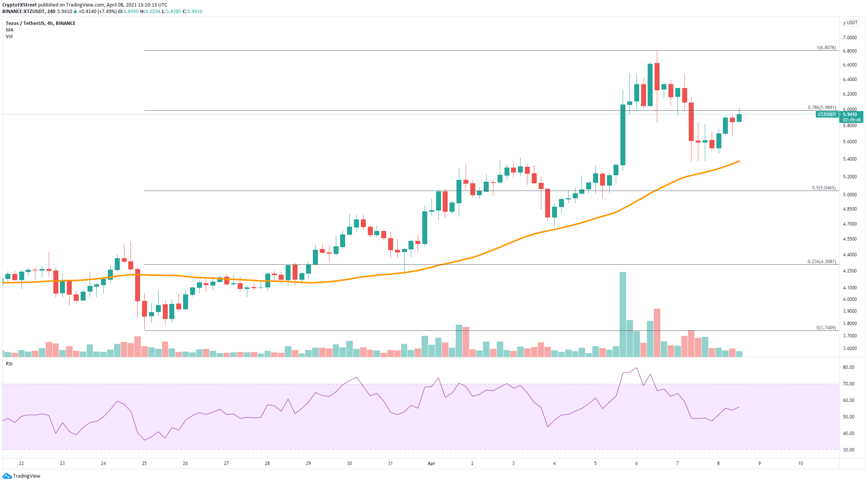The width and height of the screenshot is (868, 483).
Task: Click date 25 on the time axis
Action: click(x=144, y=463)
